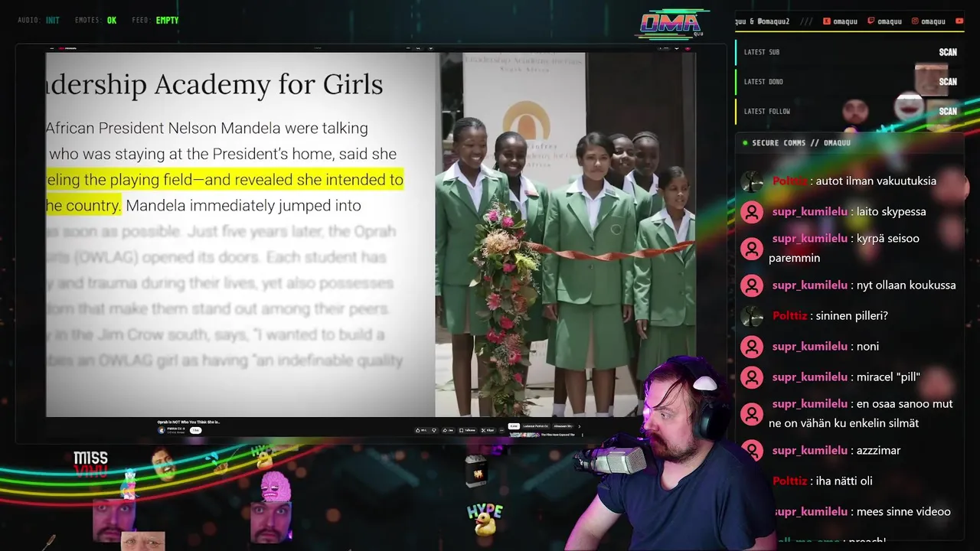Viewport: 980px width, 551px height.
Task: Click the 'AUDIO: INIT' status indicator
Action: coord(38,21)
